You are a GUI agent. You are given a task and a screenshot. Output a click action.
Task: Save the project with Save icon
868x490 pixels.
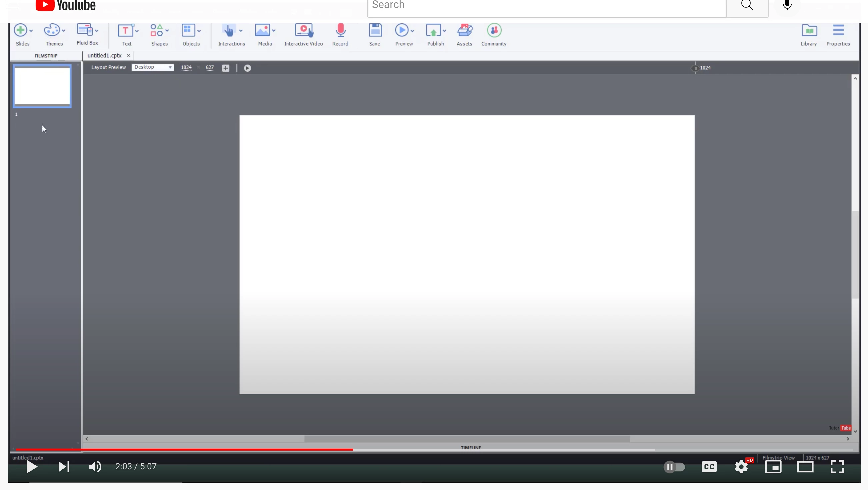(x=375, y=30)
